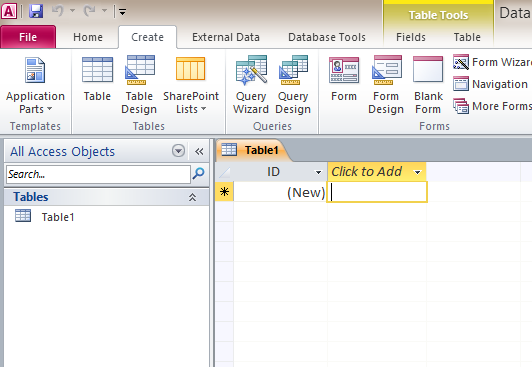Screen dimensions: 532x367
Task: Open All Access Objects pane menu
Action: click(178, 151)
